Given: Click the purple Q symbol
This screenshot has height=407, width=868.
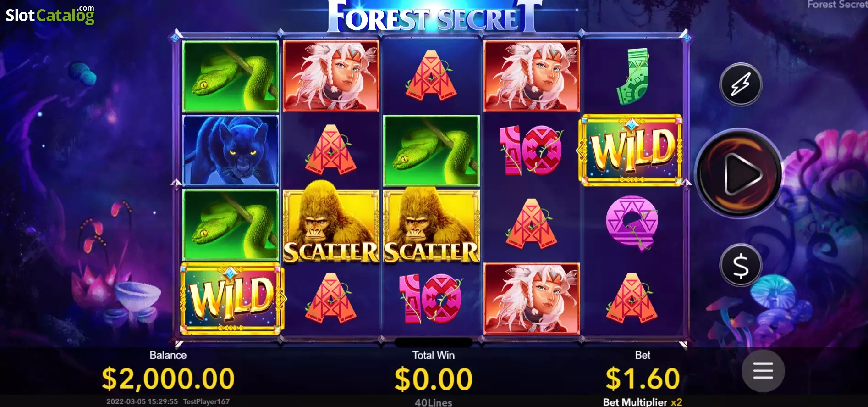Looking at the screenshot, I should coord(632,224).
